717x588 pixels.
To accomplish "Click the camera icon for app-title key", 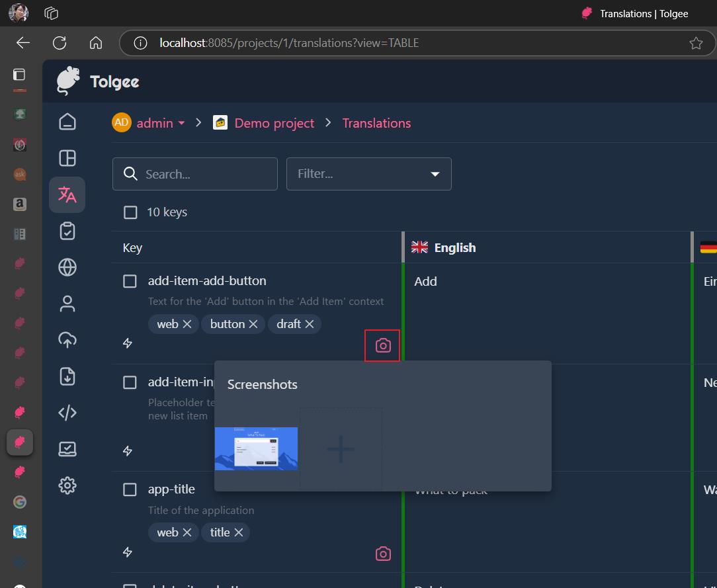I will coord(383,554).
